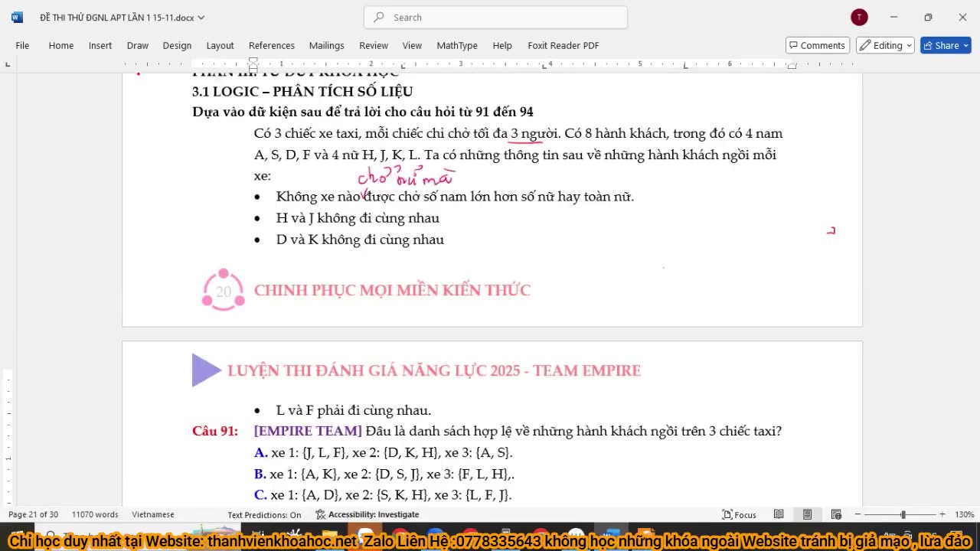Switch to the Review tab
The width and height of the screenshot is (980, 551).
[x=374, y=45]
